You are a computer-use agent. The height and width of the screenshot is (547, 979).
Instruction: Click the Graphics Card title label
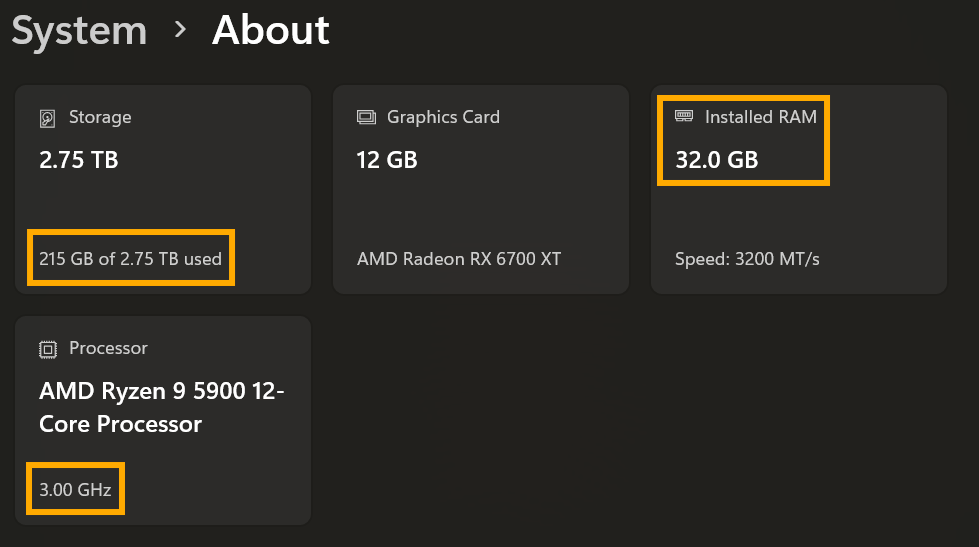(x=443, y=117)
